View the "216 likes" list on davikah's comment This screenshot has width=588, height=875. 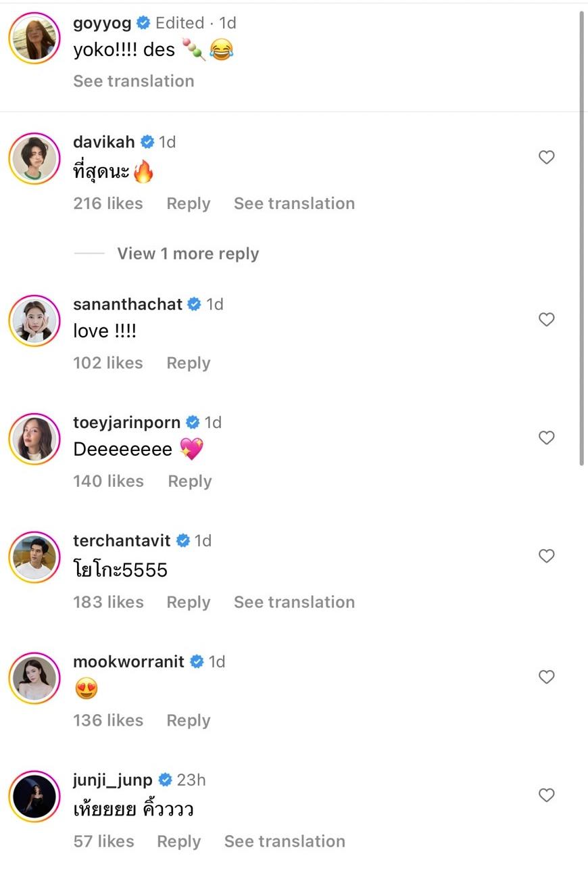[108, 204]
